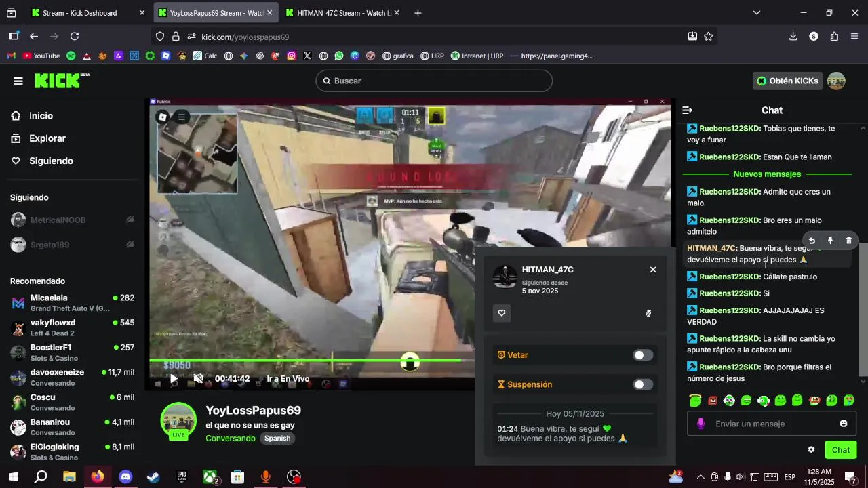
Task: Click the Spanish language tag
Action: coord(277,439)
